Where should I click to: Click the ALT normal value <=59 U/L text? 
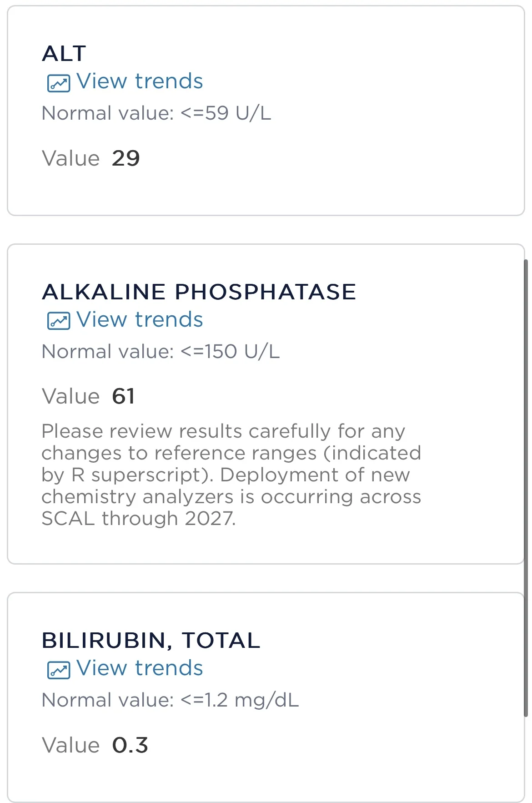156,113
